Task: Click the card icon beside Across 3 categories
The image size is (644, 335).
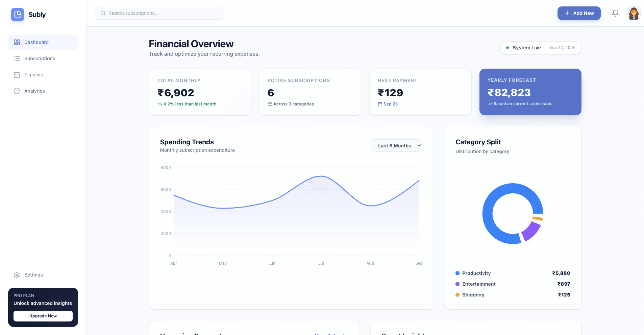Action: tap(270, 104)
